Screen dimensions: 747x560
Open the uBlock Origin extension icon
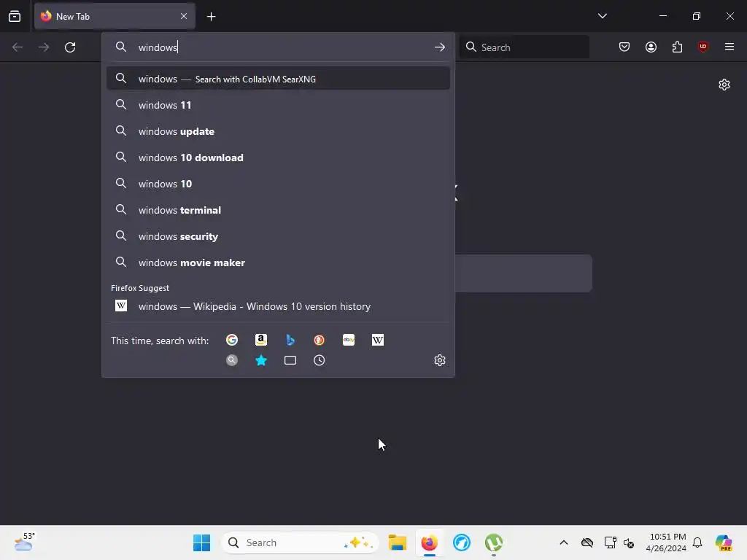click(x=703, y=47)
